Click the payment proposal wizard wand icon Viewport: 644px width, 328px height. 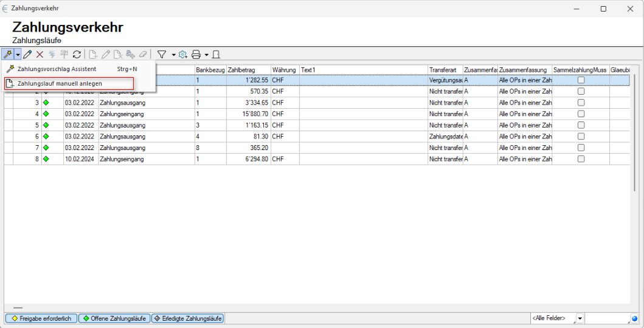pyautogui.click(x=7, y=54)
